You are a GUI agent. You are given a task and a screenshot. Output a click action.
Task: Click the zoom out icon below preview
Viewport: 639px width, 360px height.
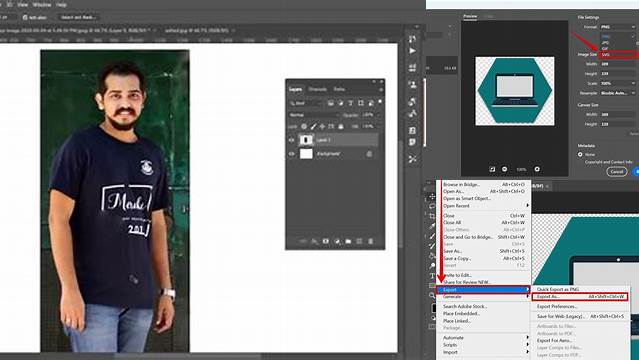coord(505,169)
